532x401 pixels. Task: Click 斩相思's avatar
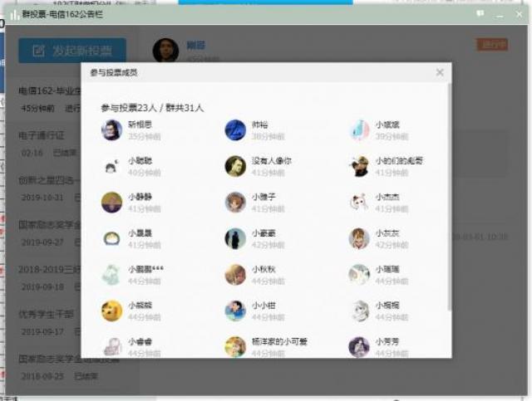111,130
